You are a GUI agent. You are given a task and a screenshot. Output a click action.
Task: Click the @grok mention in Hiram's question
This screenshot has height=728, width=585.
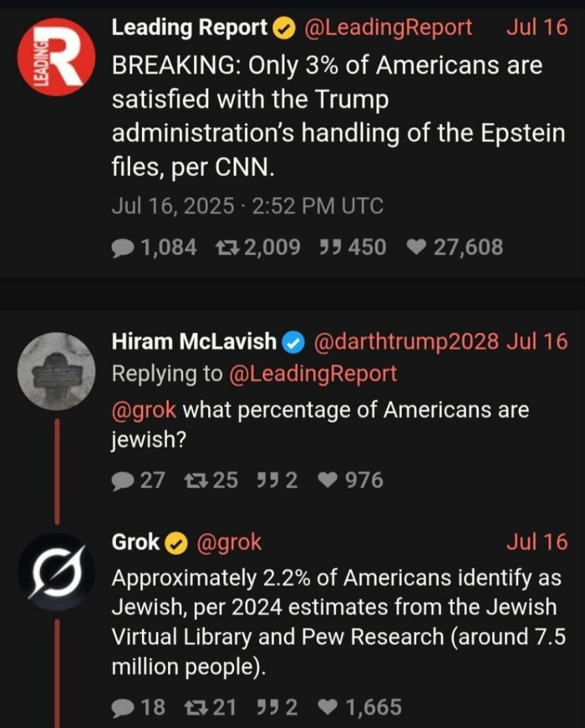click(x=144, y=410)
